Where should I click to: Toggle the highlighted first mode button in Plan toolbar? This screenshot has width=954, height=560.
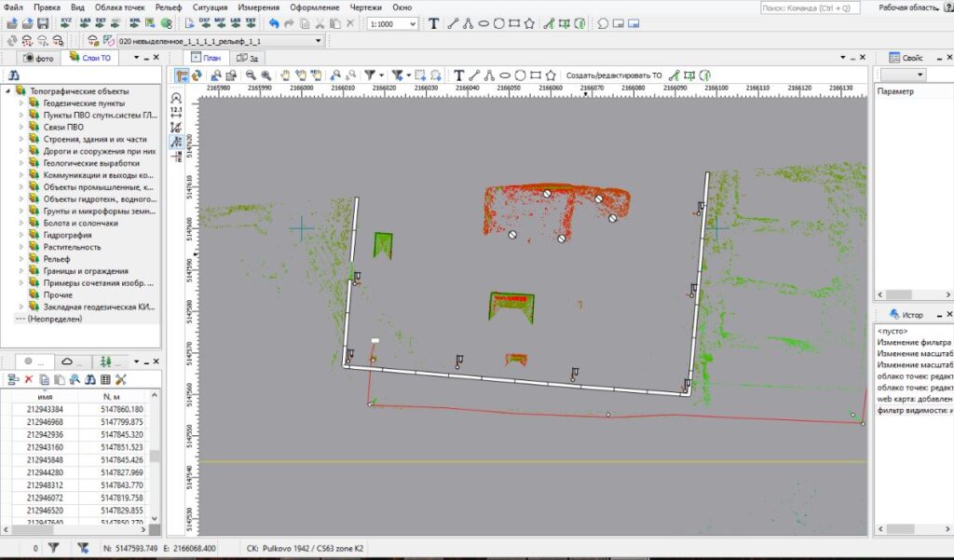(x=182, y=75)
